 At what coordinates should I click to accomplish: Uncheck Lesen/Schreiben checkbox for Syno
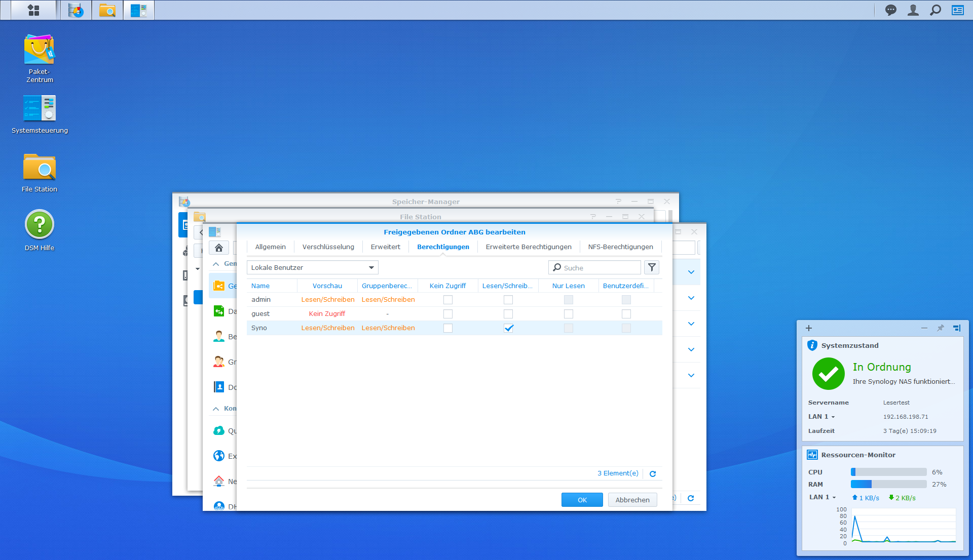pyautogui.click(x=508, y=328)
